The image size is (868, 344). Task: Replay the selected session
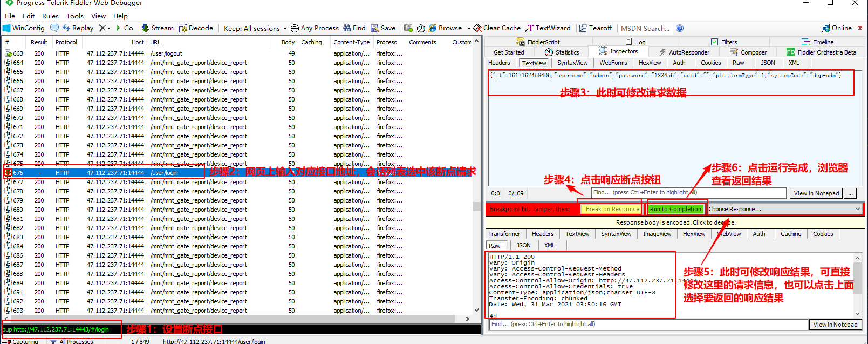click(x=78, y=28)
